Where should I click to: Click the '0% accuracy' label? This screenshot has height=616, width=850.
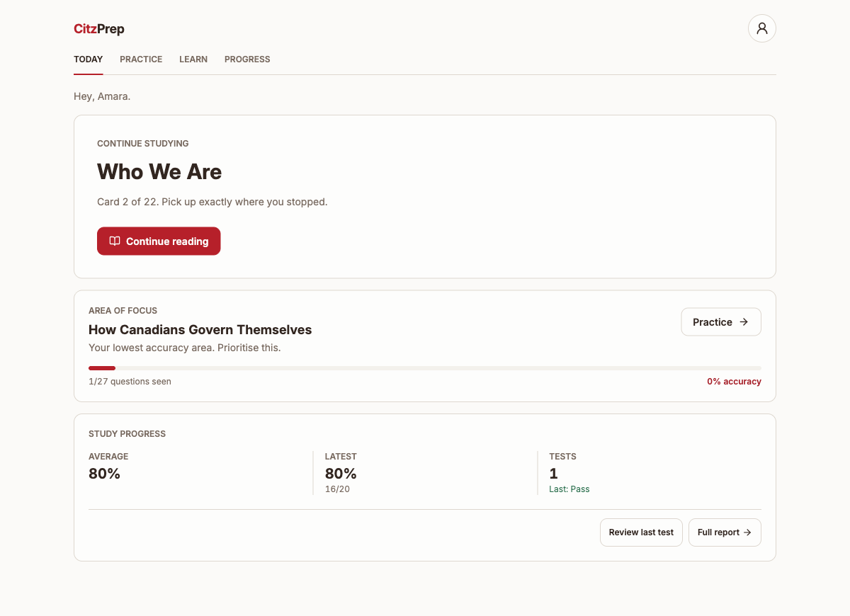(734, 382)
